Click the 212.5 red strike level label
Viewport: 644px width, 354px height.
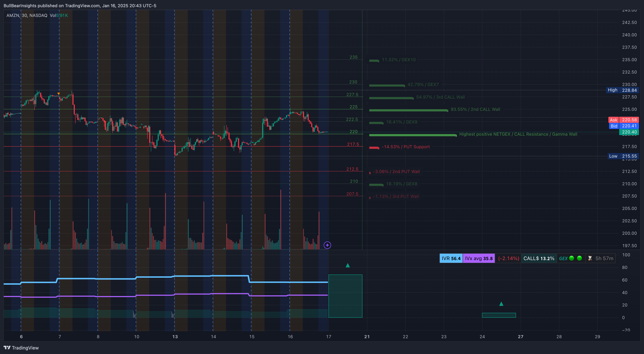[x=352, y=169]
